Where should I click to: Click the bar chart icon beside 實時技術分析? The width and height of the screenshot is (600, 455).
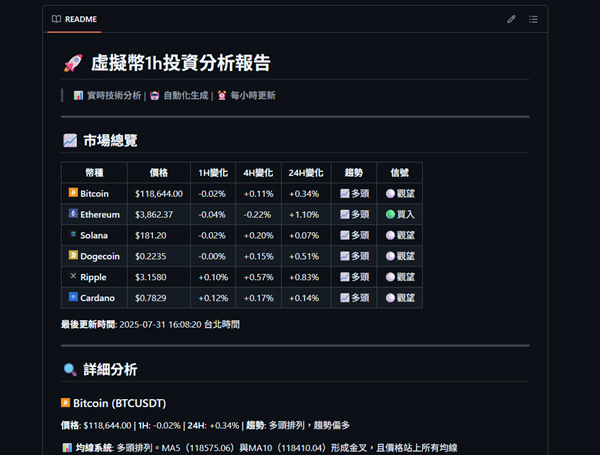[x=78, y=95]
